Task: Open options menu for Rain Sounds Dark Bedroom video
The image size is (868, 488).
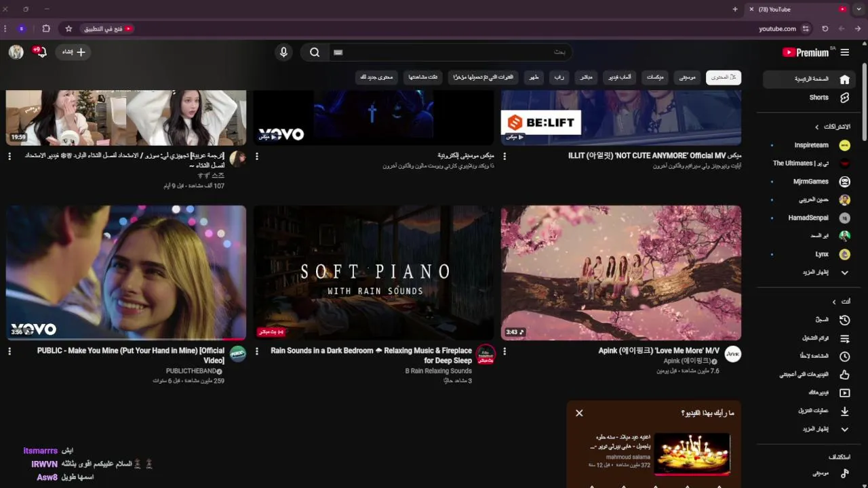Action: [x=257, y=351]
